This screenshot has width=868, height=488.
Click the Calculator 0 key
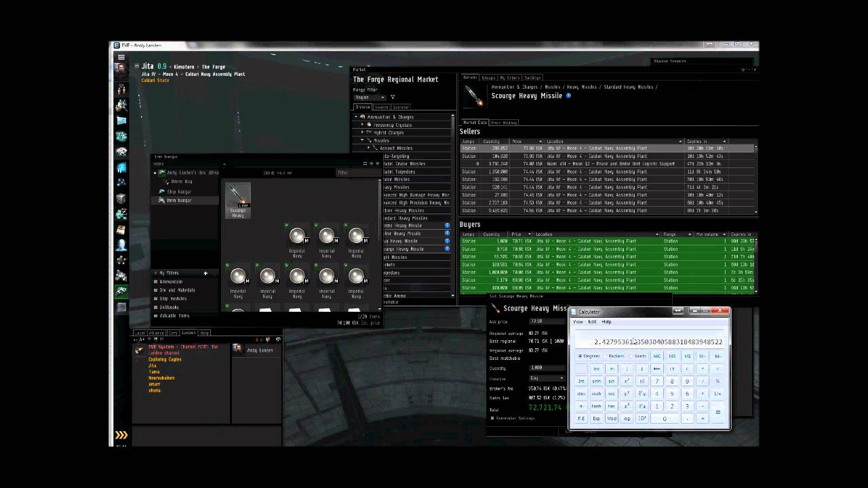coord(665,419)
